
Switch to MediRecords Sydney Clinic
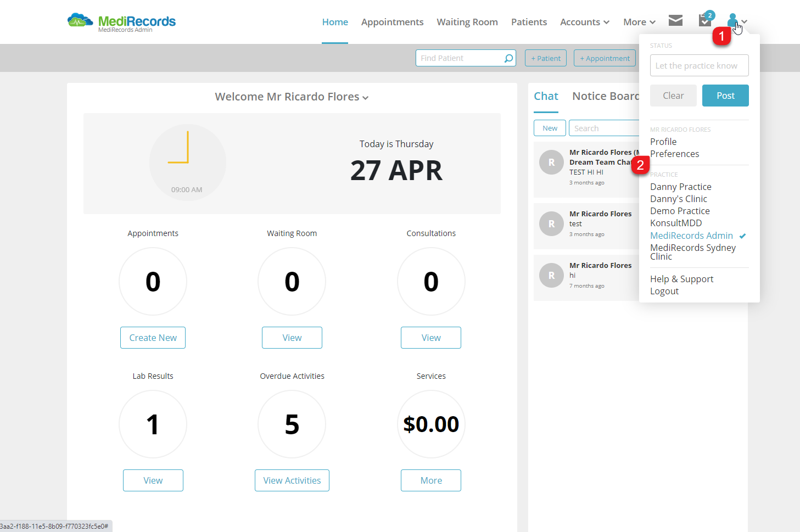point(693,252)
